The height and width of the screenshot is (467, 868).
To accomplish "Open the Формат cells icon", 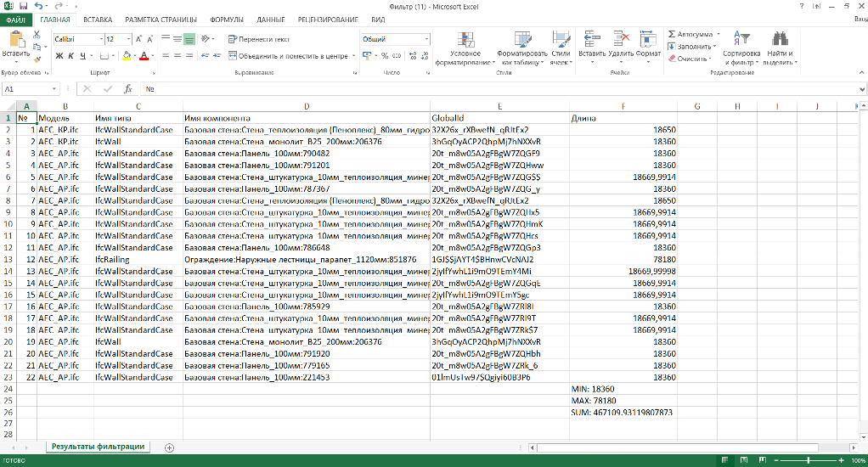I will pos(648,39).
